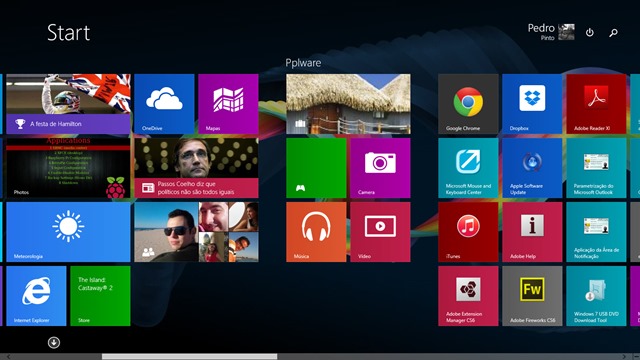Open the Photos tile with Applications image

(x=68, y=168)
